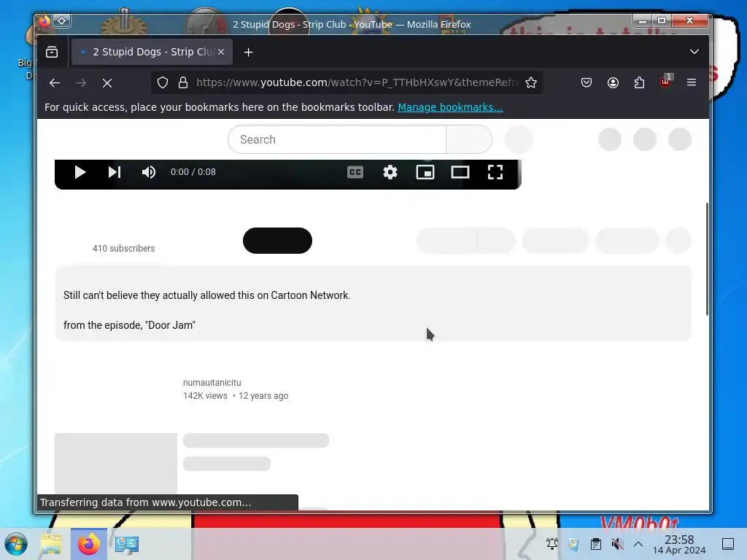Click show desktop button in taskbar
The width and height of the screenshot is (747, 560).
728,544
